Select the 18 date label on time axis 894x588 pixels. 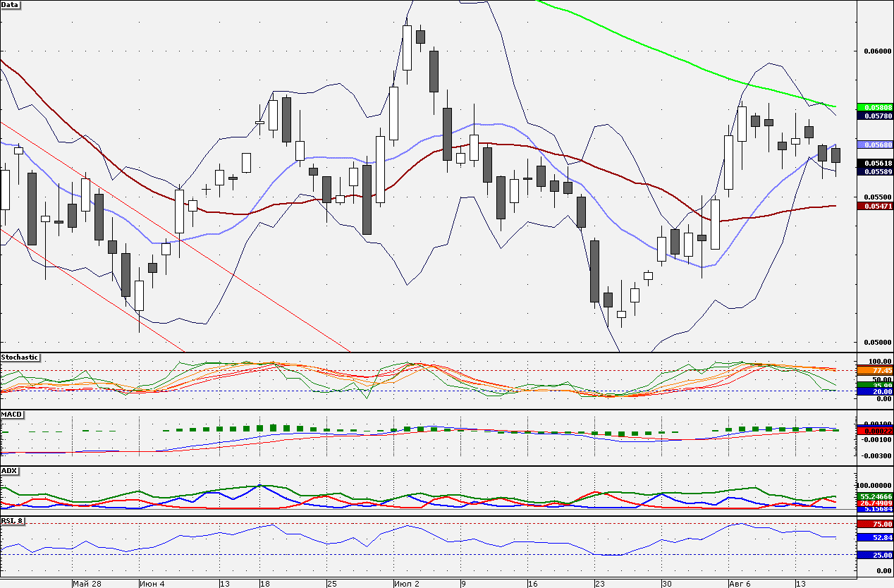click(x=264, y=584)
